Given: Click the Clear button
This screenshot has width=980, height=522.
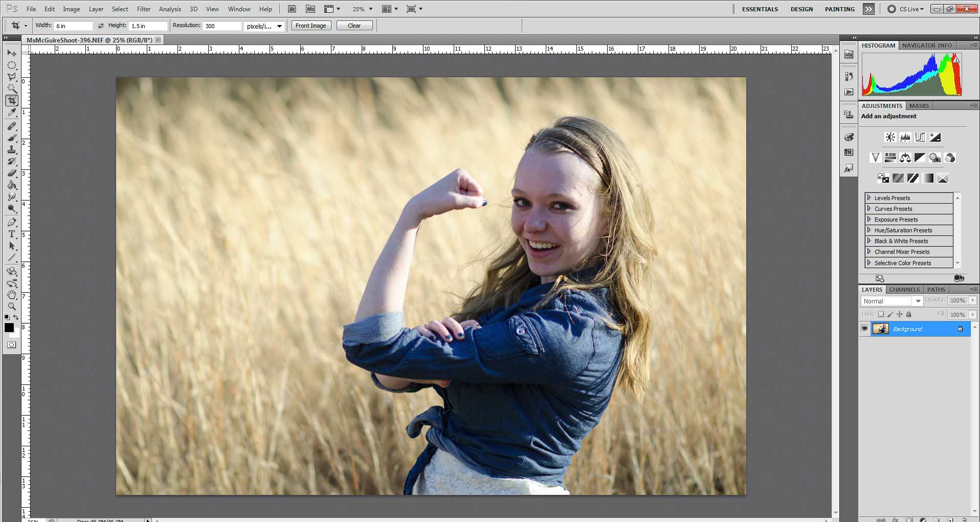Looking at the screenshot, I should [x=354, y=26].
